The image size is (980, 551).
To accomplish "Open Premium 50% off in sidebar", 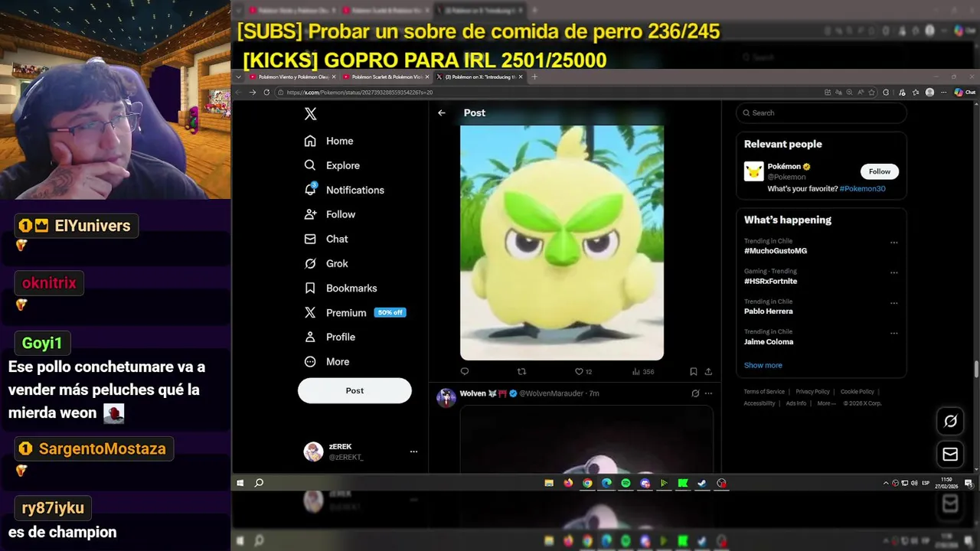I will pyautogui.click(x=355, y=312).
